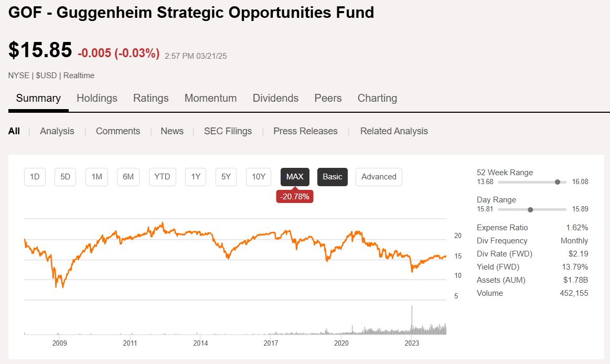Click the Volume 452,155 value
Viewport: 610px width, 364px height.
pos(574,293)
